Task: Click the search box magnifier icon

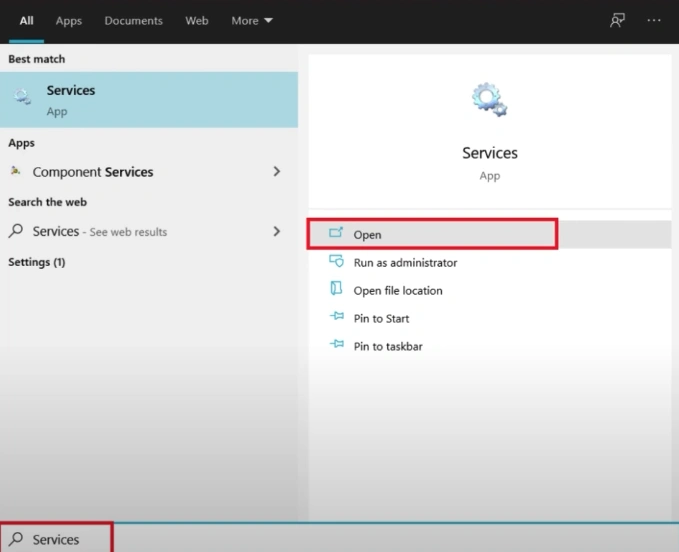Action: [x=16, y=539]
